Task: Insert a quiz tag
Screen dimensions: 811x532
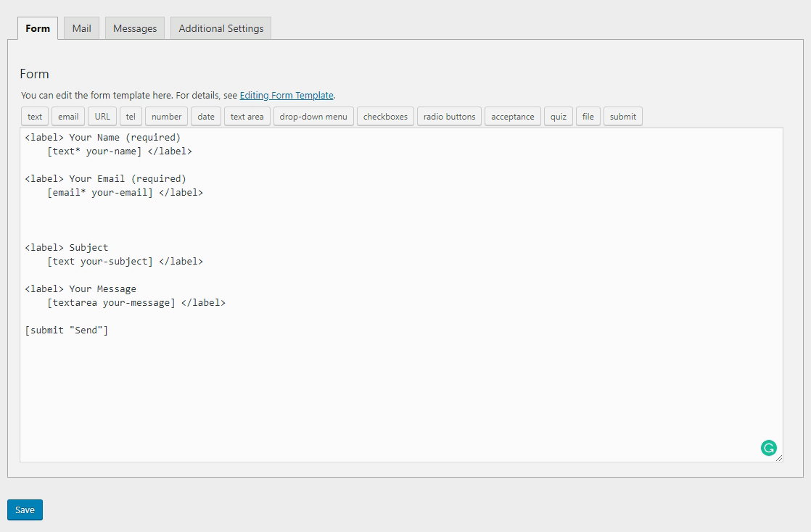Action: click(x=559, y=116)
